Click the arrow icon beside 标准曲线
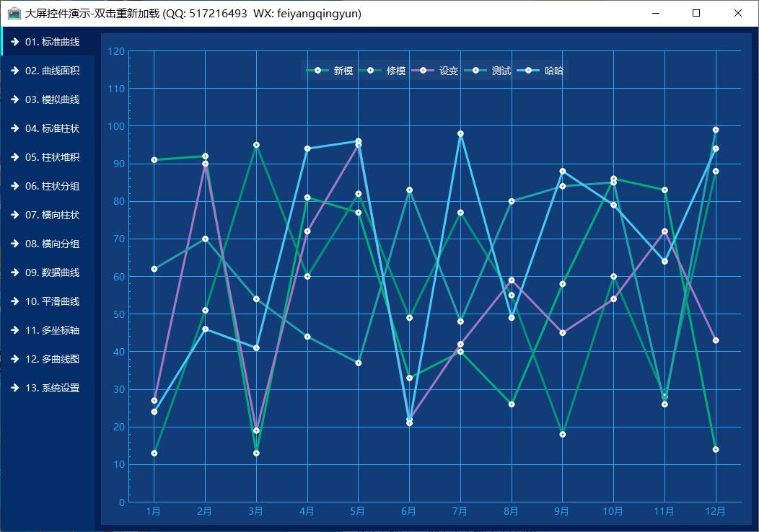This screenshot has width=759, height=532. 14,42
